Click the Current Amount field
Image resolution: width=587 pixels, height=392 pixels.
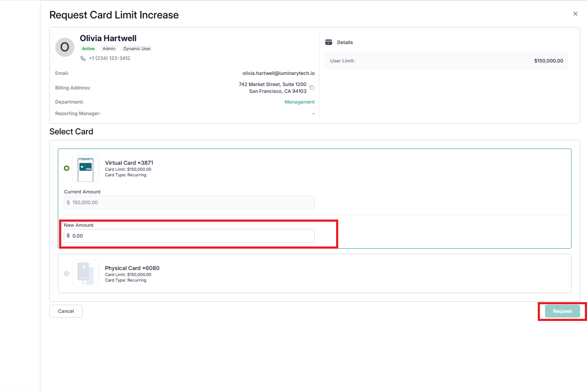(189, 202)
